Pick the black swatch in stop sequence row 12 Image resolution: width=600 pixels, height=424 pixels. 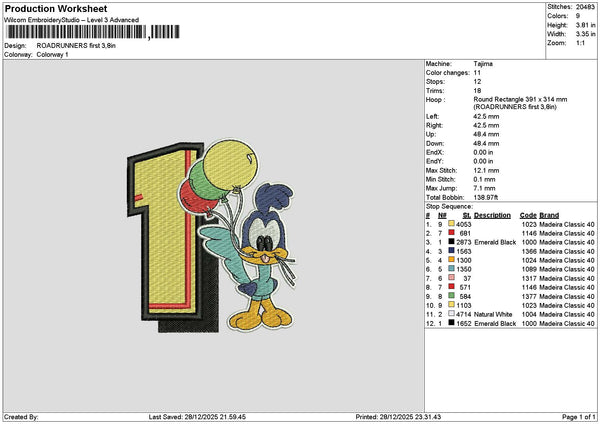click(452, 323)
